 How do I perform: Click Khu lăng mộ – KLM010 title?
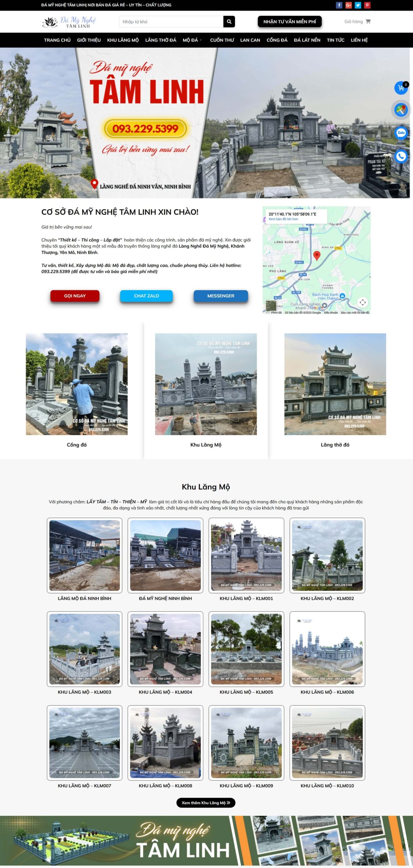point(327,786)
